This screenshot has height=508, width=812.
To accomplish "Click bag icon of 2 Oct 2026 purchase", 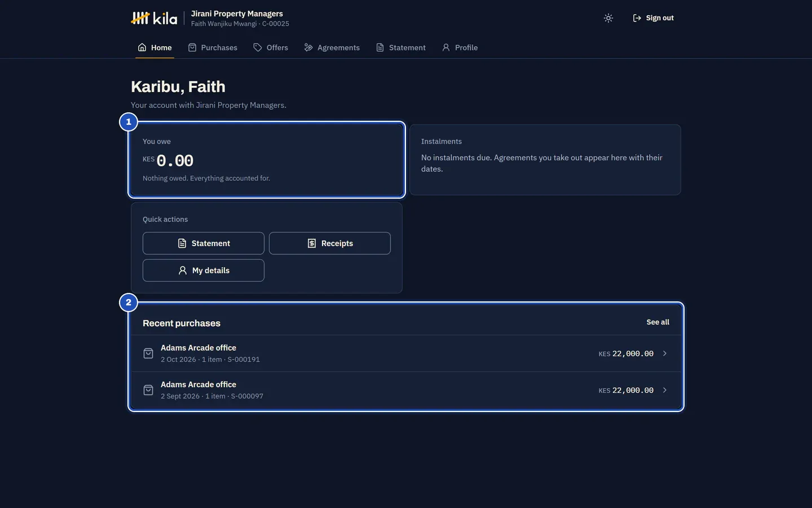I will 148,353.
